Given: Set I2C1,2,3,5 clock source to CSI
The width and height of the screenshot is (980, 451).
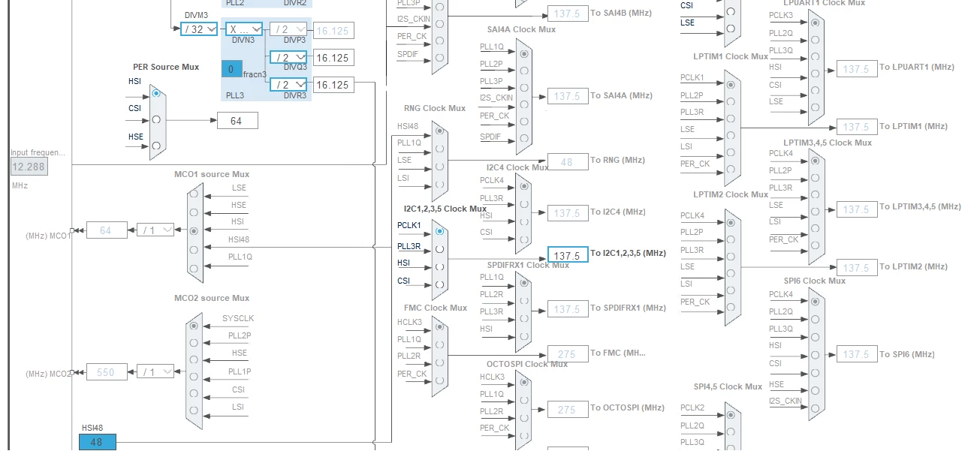Looking at the screenshot, I should [440, 284].
